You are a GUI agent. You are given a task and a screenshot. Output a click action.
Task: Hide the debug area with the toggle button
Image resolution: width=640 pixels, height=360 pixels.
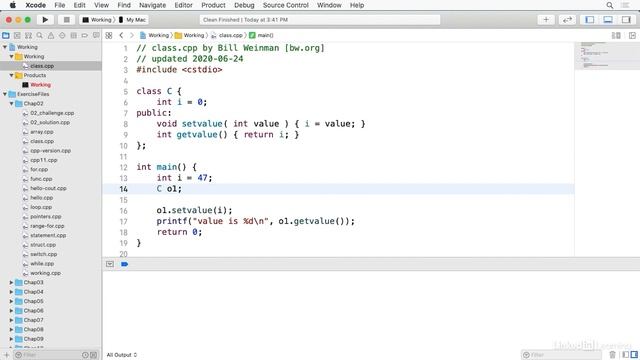(x=110, y=264)
